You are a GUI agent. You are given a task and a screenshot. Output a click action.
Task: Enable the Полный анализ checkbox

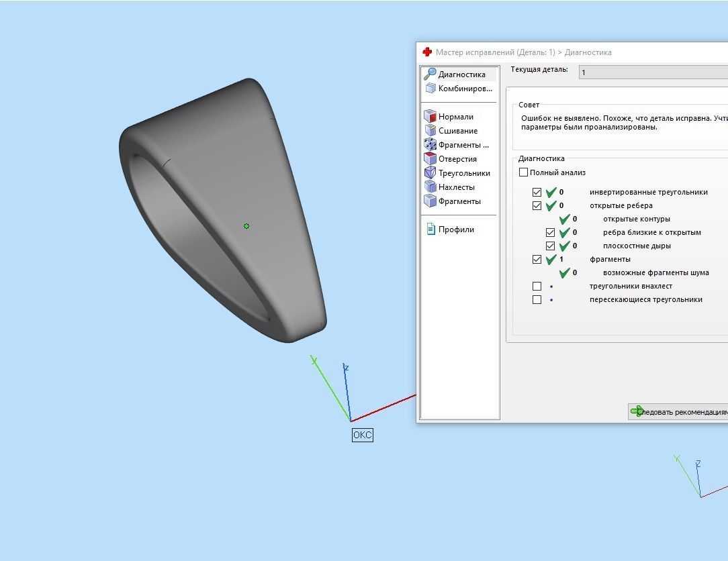(523, 172)
